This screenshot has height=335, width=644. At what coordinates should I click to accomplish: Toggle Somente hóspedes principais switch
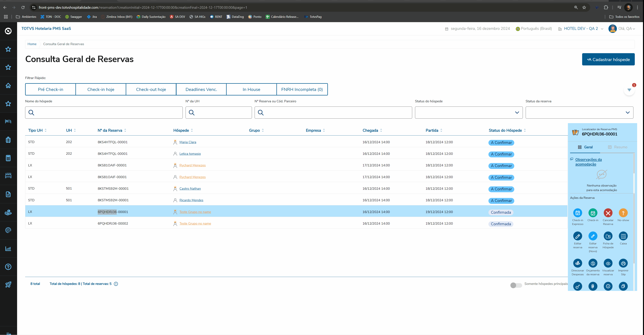(x=516, y=285)
